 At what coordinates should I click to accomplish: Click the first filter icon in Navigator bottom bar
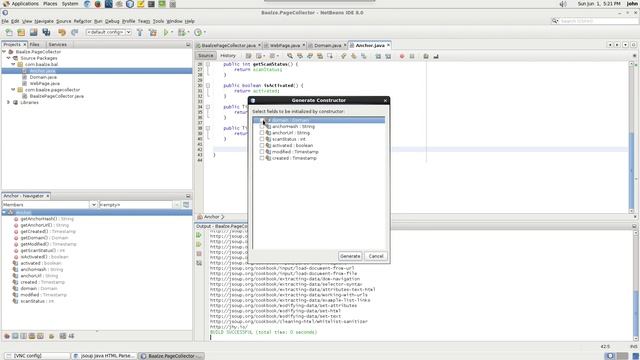7,336
